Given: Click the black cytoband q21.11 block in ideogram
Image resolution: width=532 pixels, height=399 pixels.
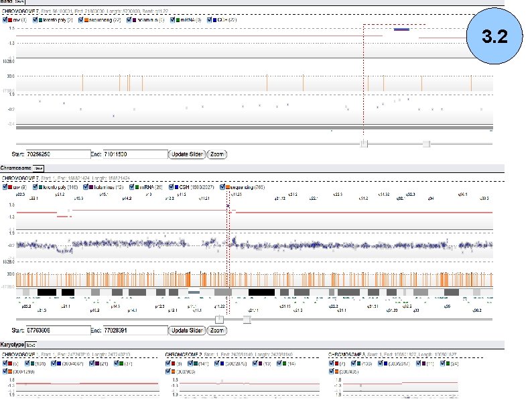Looking at the screenshot, I should pos(261,292).
